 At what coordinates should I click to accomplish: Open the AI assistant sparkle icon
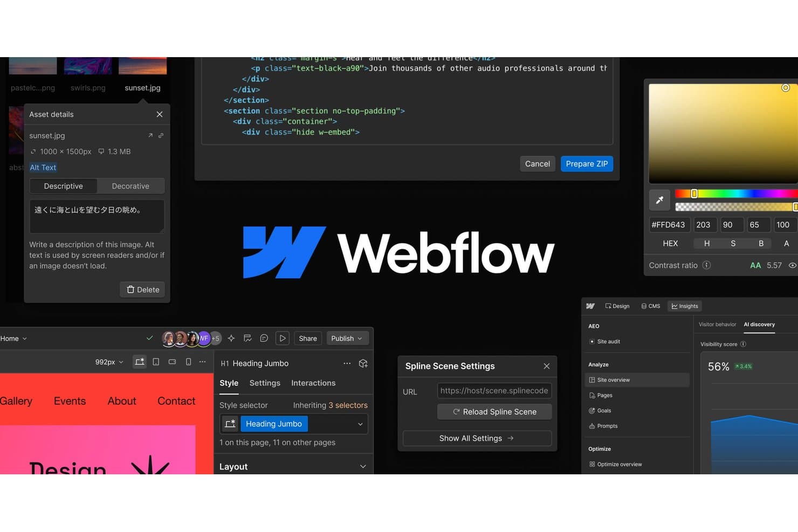(231, 338)
